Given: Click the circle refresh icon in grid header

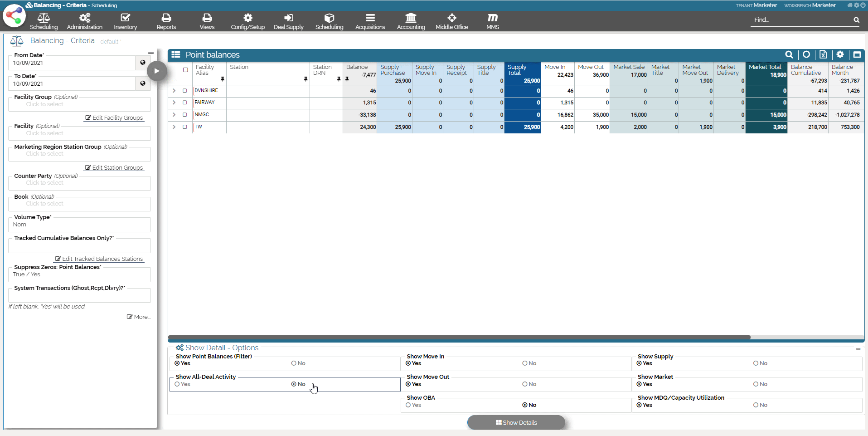Looking at the screenshot, I should coord(806,55).
